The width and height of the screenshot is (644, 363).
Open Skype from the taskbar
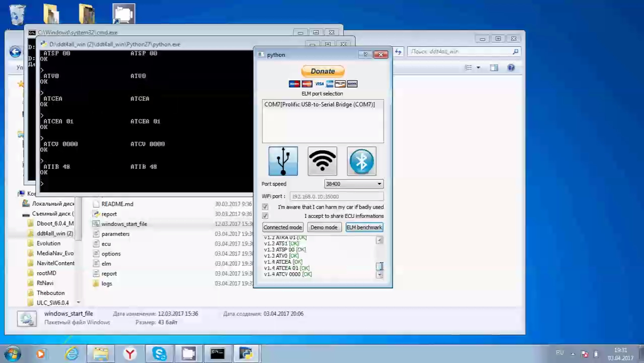click(x=159, y=353)
